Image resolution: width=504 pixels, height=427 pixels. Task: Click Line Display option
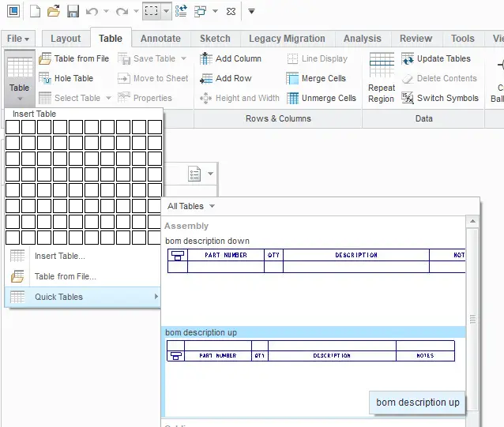pyautogui.click(x=317, y=58)
